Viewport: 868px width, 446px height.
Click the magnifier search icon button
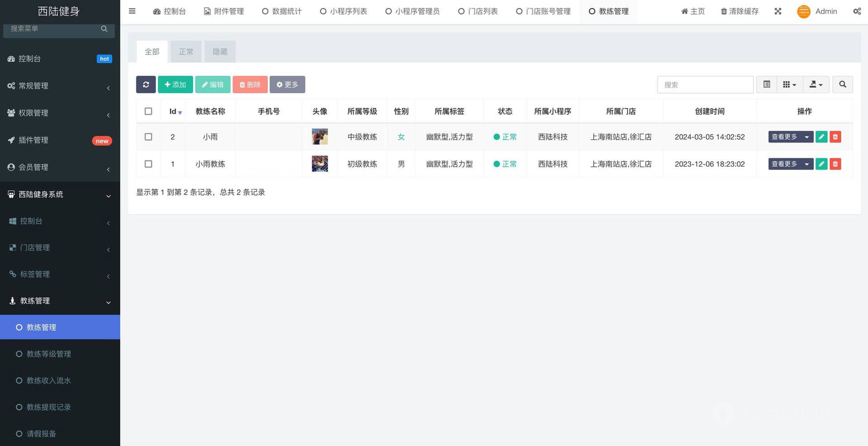click(x=842, y=85)
